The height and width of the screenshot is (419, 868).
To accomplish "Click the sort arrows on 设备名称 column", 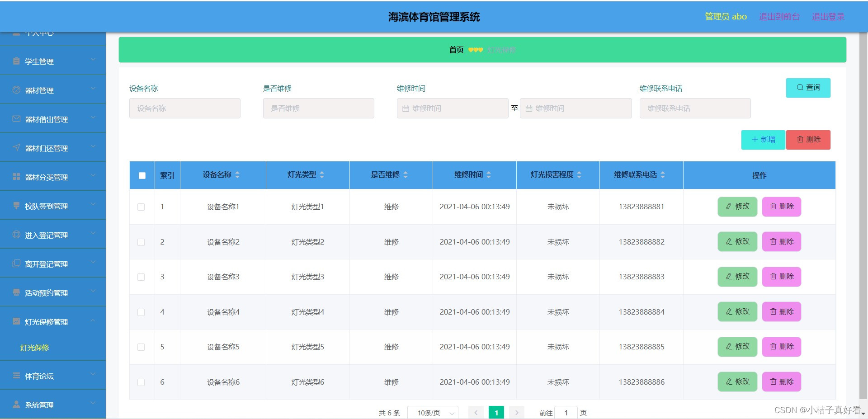I will pyautogui.click(x=237, y=175).
